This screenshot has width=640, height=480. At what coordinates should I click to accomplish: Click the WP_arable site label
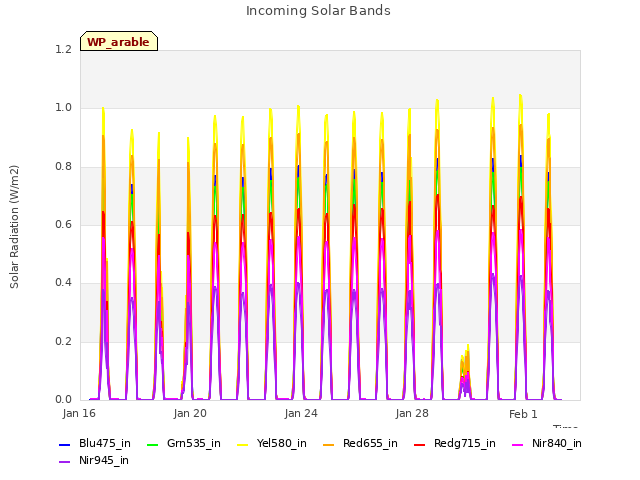(119, 41)
